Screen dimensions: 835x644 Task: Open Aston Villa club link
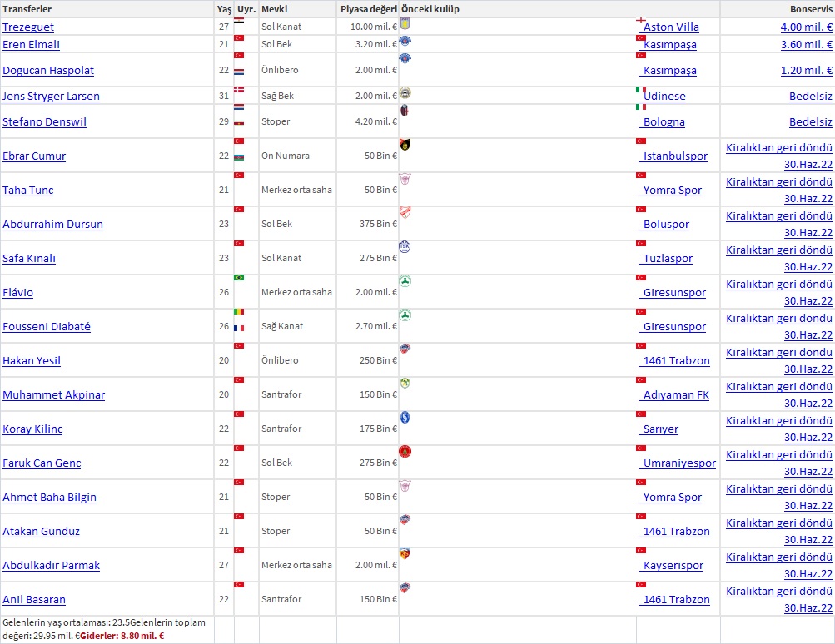[671, 27]
